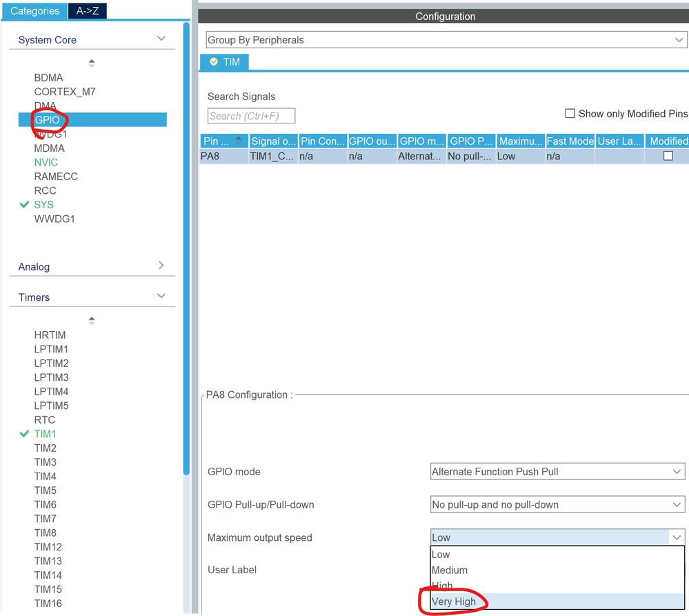Select LPTIM5 timer
The height and width of the screenshot is (616, 689).
point(51,406)
